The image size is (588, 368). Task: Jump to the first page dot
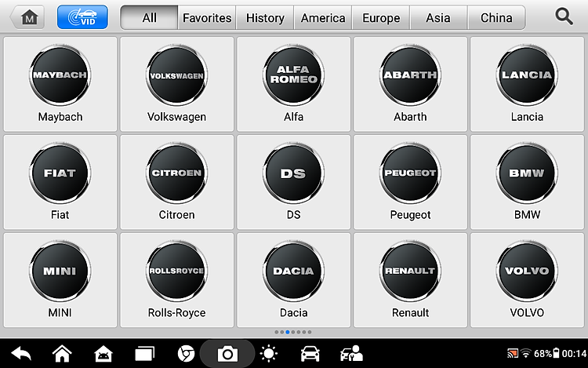(x=277, y=332)
